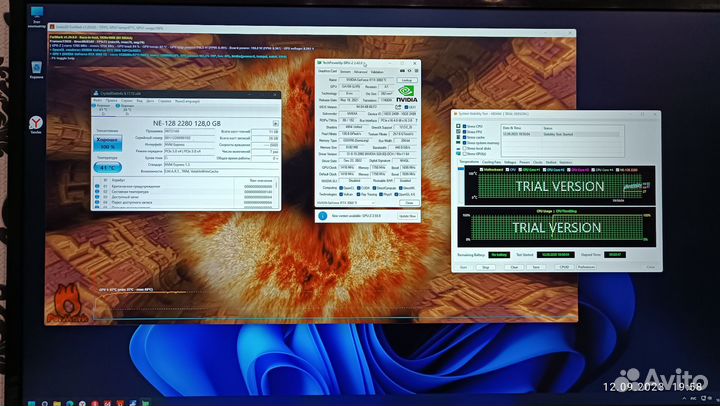Click the health status Good 100% box

tap(107, 143)
